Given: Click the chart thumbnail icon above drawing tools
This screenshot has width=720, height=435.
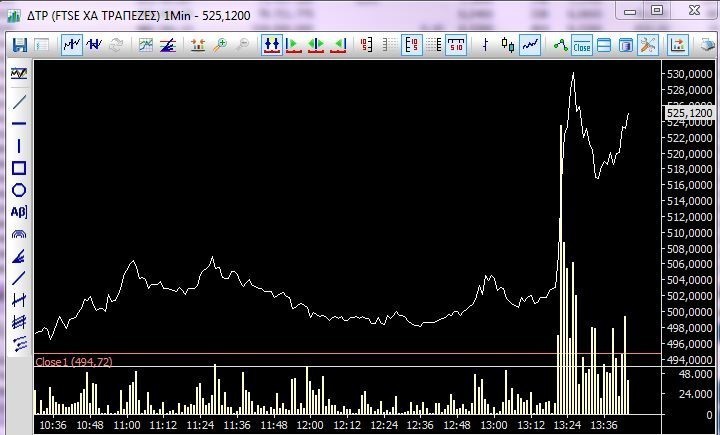Looking at the screenshot, I should click(19, 73).
